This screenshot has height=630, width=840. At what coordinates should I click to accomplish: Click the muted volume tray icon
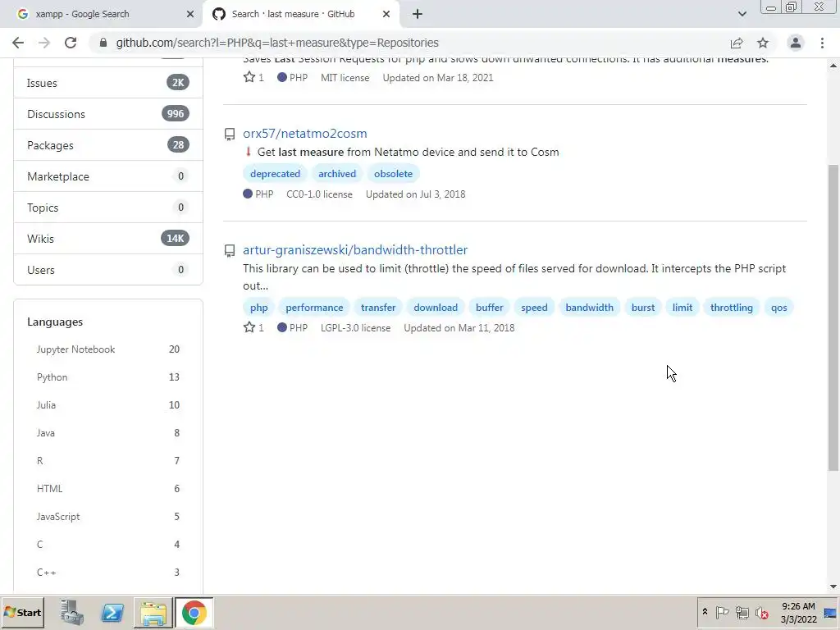tap(761, 612)
